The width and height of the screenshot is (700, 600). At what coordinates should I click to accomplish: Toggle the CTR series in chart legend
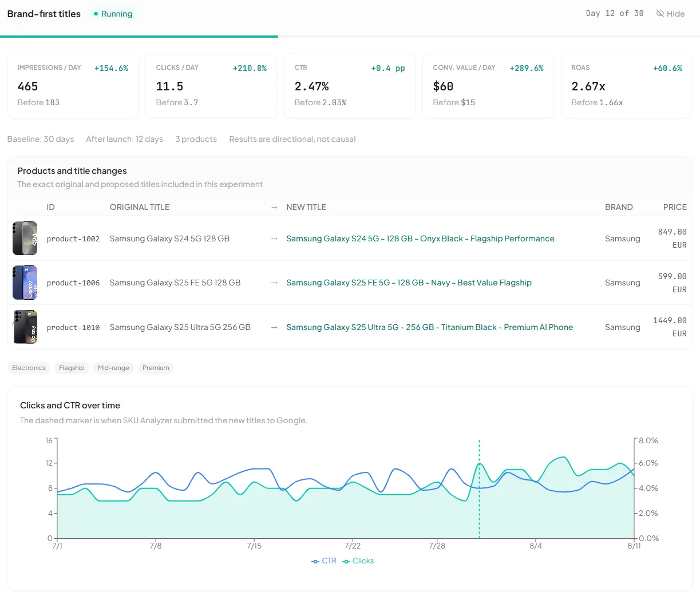(324, 561)
